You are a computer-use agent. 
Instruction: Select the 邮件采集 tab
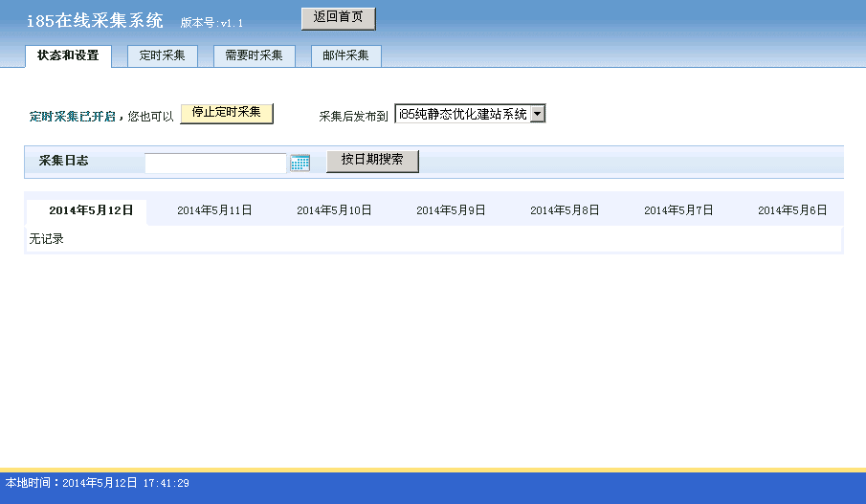345,55
